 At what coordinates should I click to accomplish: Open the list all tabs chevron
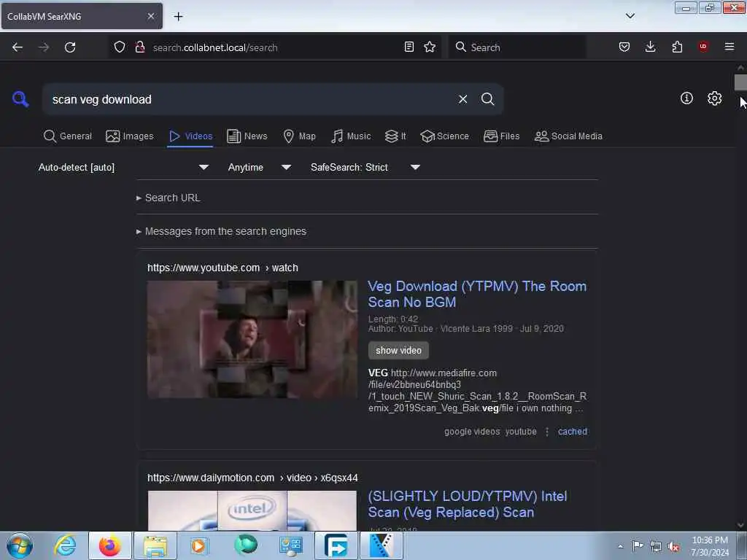[630, 16]
